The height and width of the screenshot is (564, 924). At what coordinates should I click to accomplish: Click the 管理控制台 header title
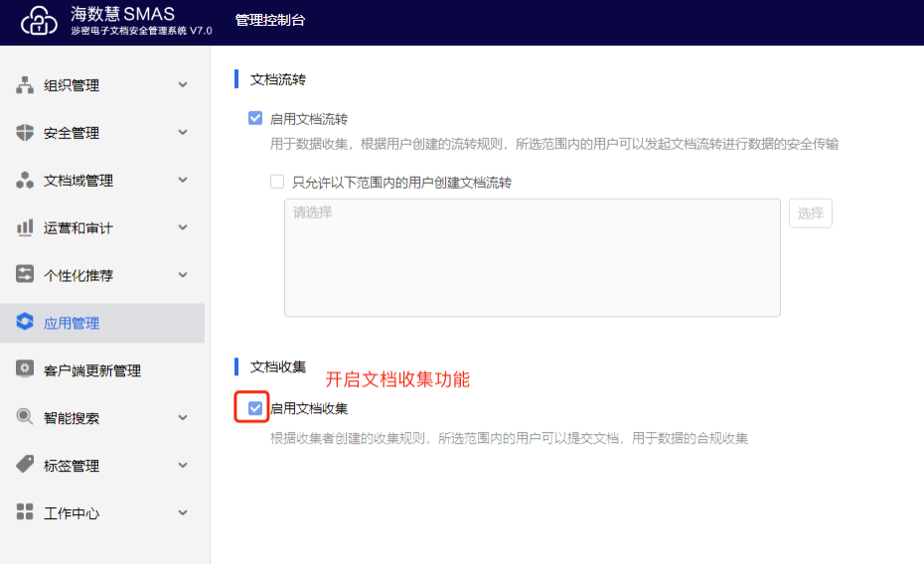[270, 20]
